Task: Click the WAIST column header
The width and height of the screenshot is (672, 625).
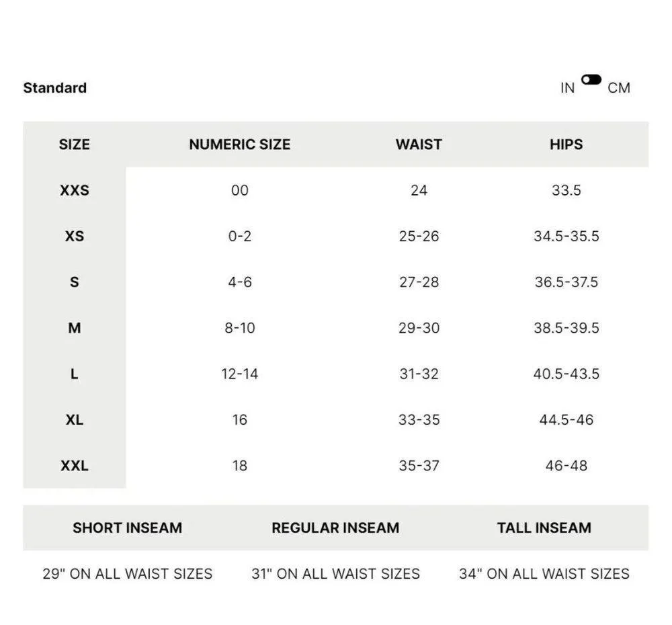Action: 419,144
